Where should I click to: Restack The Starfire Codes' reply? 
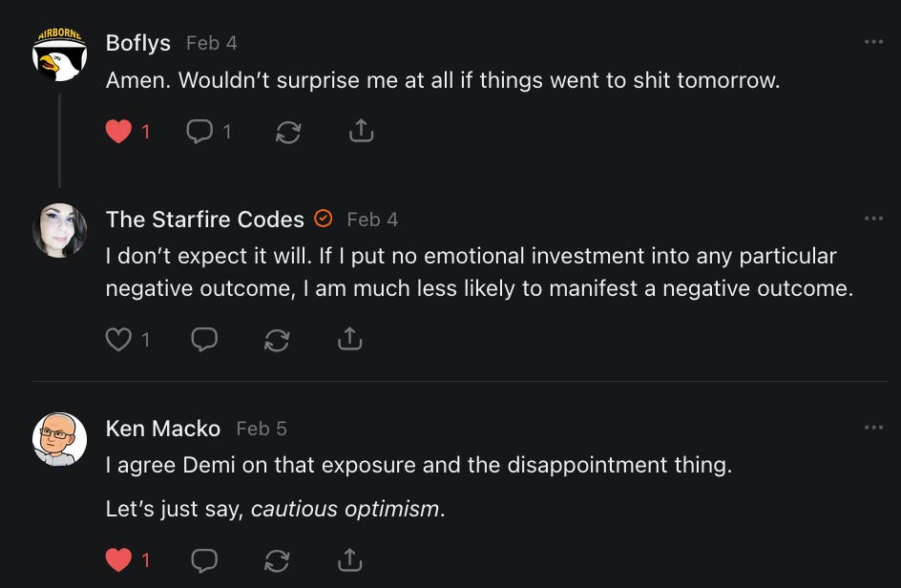tap(277, 339)
